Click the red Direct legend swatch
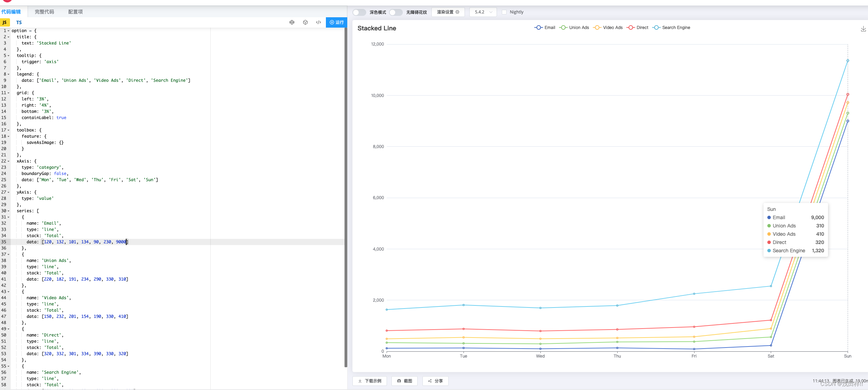 pyautogui.click(x=630, y=28)
